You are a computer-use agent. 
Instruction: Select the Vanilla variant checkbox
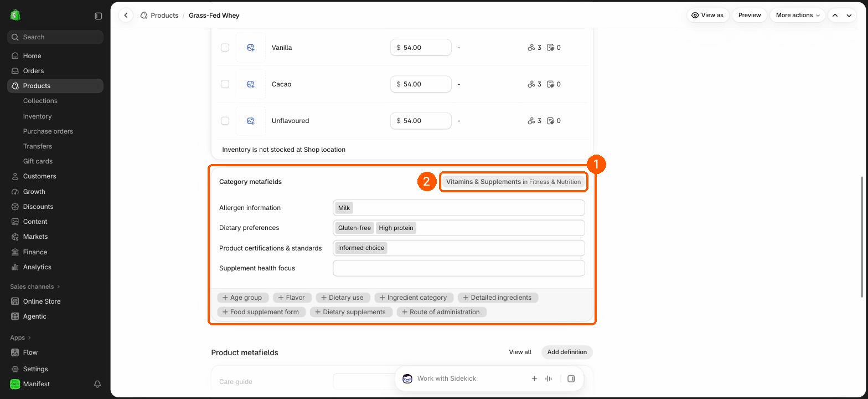pos(225,48)
